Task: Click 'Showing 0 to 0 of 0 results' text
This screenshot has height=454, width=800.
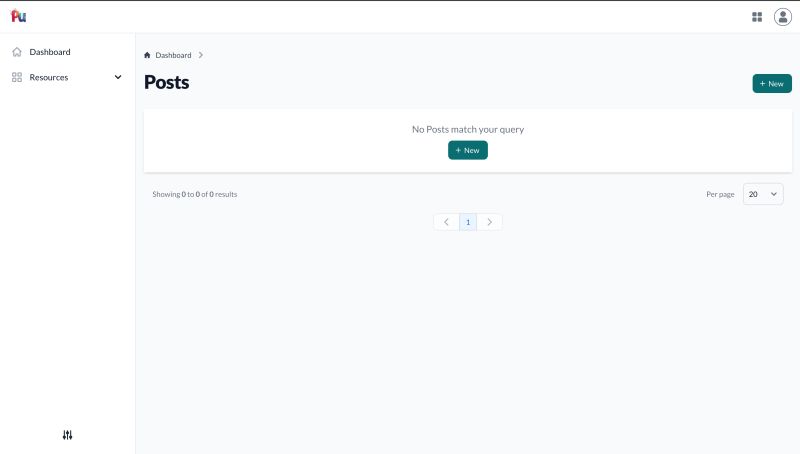Action: [194, 194]
